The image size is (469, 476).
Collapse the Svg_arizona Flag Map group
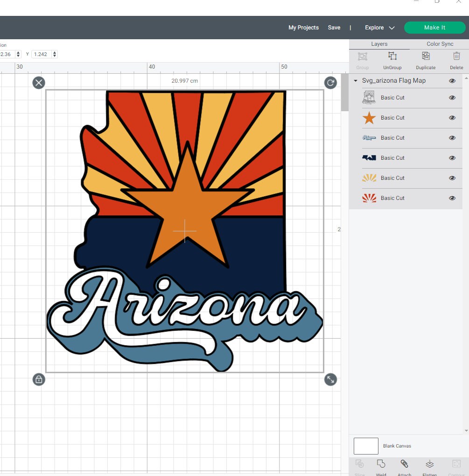(x=355, y=80)
